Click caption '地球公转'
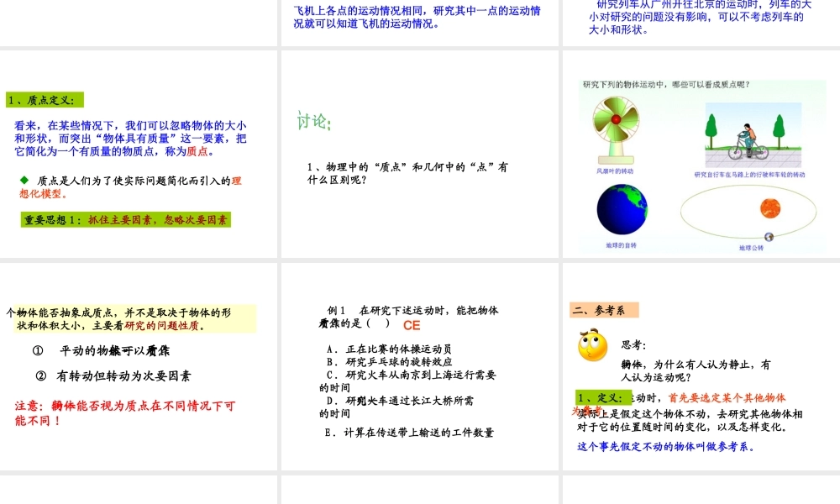The height and width of the screenshot is (504, 840). point(751,248)
